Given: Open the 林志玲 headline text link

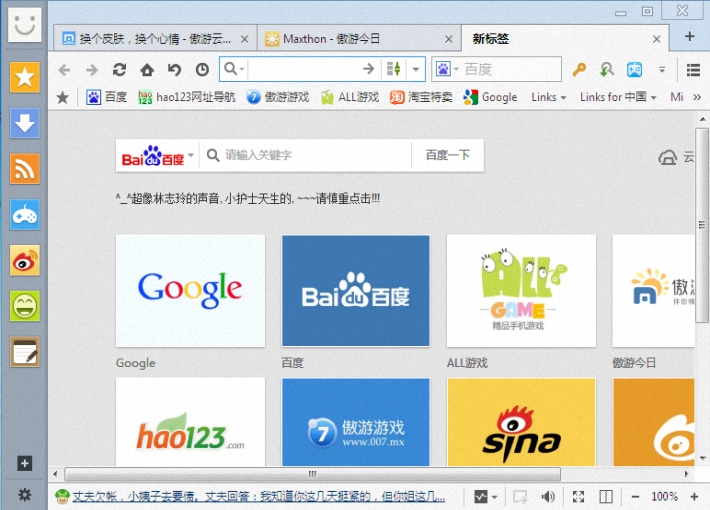Looking at the screenshot, I should click(248, 198).
